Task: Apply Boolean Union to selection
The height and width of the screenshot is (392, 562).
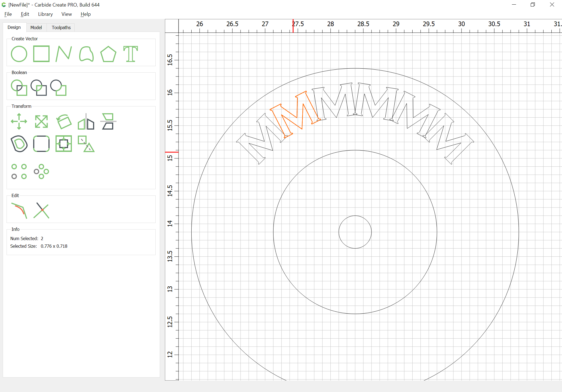Action: [x=19, y=88]
